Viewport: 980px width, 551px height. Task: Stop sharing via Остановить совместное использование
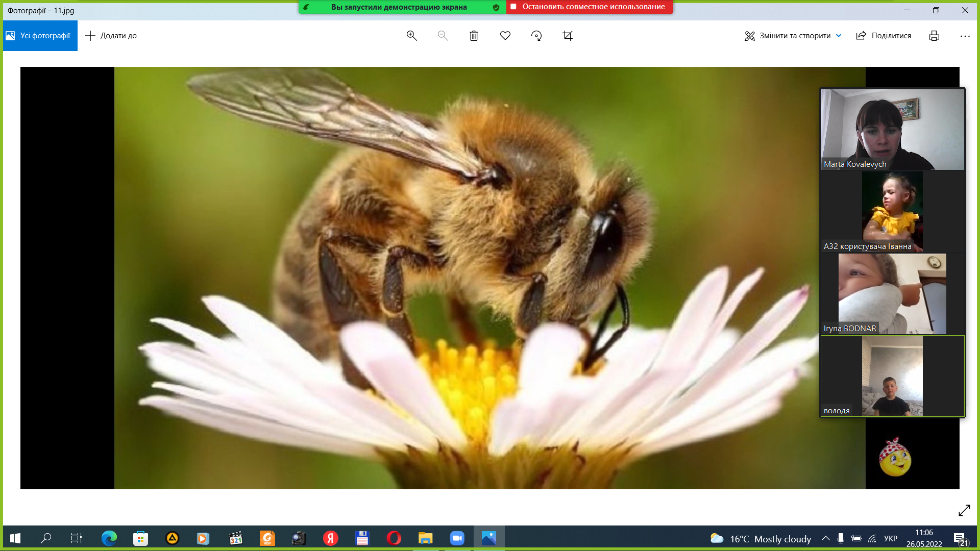(590, 7)
